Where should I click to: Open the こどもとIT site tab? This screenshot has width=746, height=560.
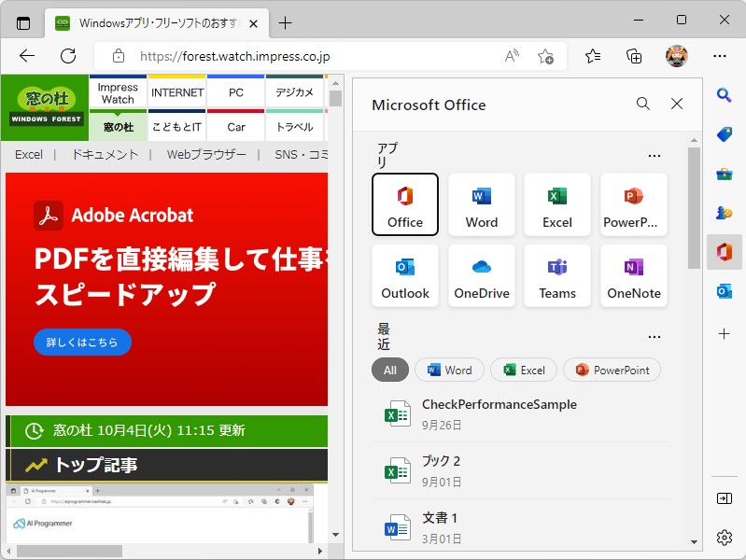[x=177, y=127]
